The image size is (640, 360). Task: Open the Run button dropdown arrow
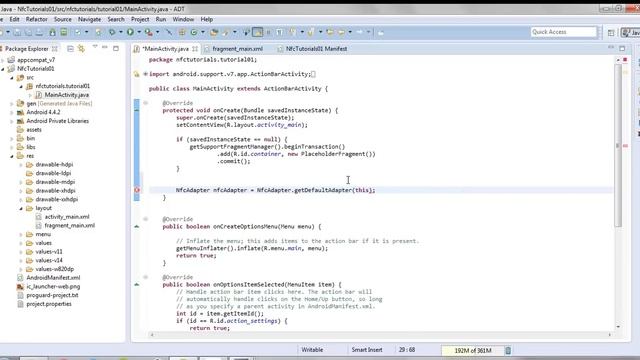[x=139, y=32]
